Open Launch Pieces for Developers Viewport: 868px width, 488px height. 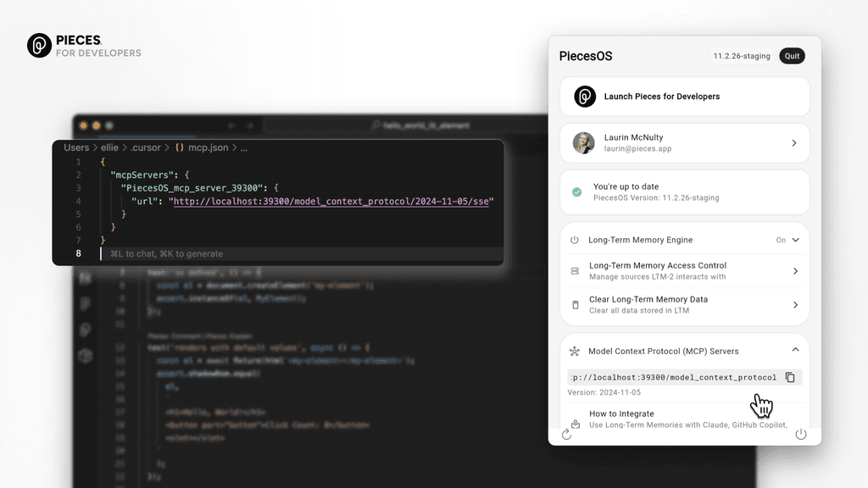(659, 96)
